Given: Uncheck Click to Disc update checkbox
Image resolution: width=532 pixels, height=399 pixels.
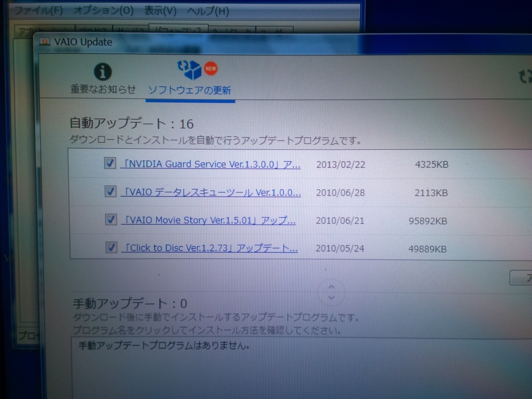Looking at the screenshot, I should pyautogui.click(x=111, y=247).
